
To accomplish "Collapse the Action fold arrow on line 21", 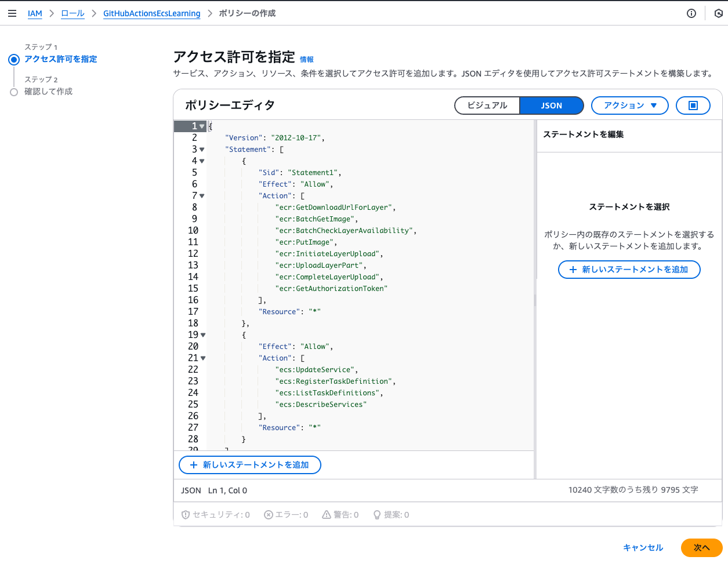I will pos(203,358).
